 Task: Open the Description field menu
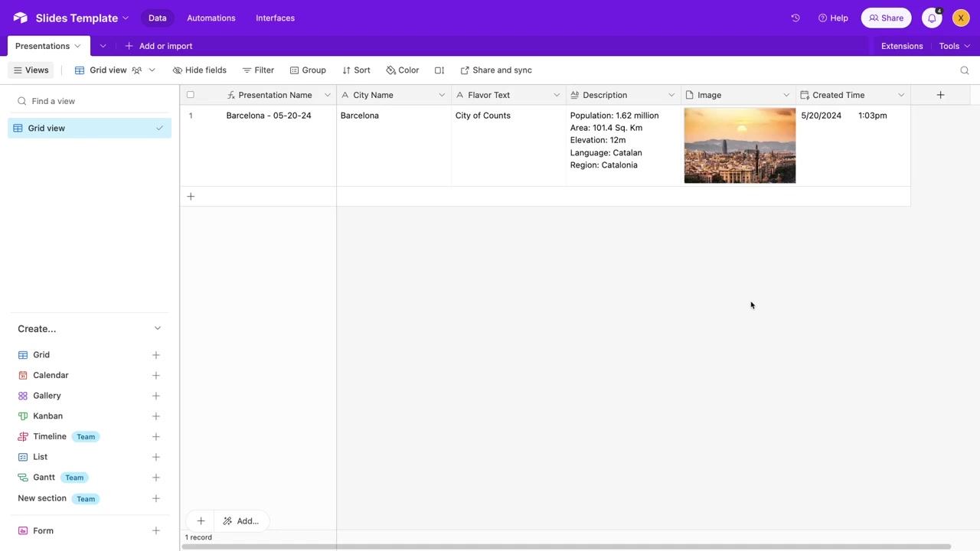coord(671,95)
